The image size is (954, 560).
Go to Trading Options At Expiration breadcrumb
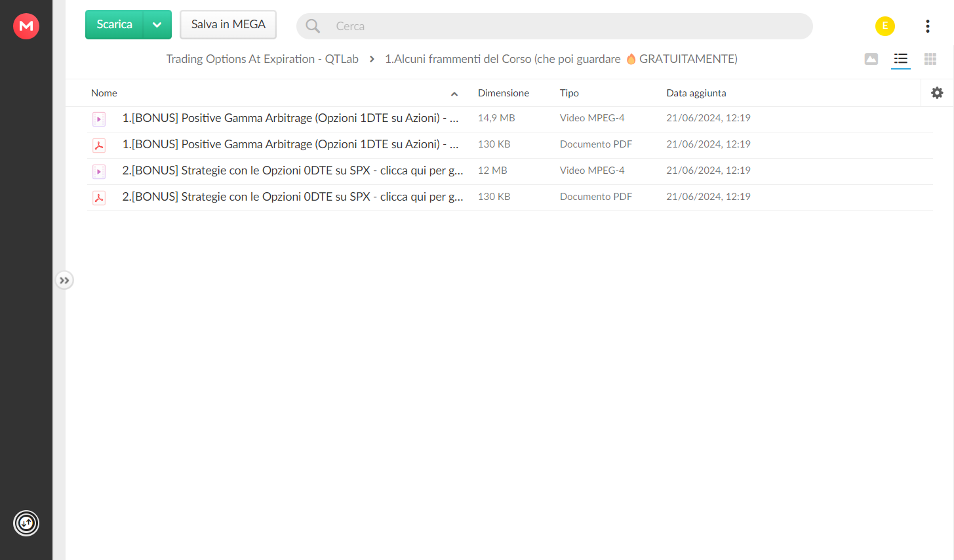[262, 59]
